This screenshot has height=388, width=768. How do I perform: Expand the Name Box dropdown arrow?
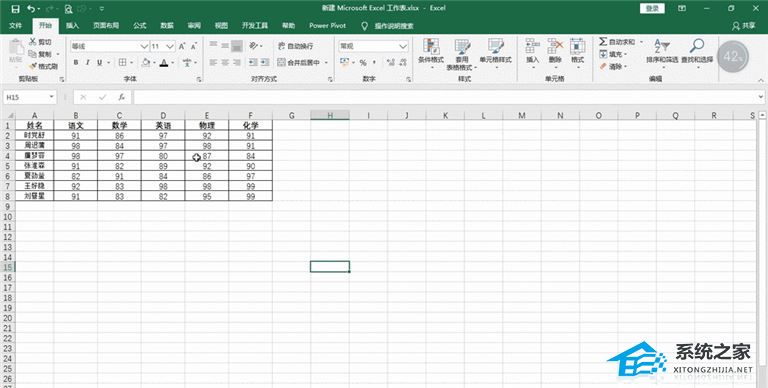pyautogui.click(x=51, y=97)
